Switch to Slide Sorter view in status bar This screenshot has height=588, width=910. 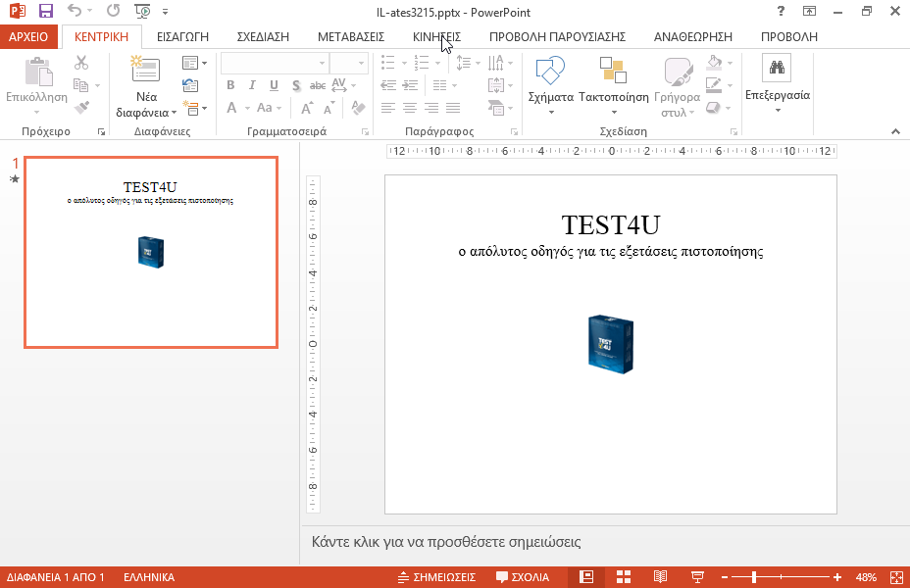624,577
